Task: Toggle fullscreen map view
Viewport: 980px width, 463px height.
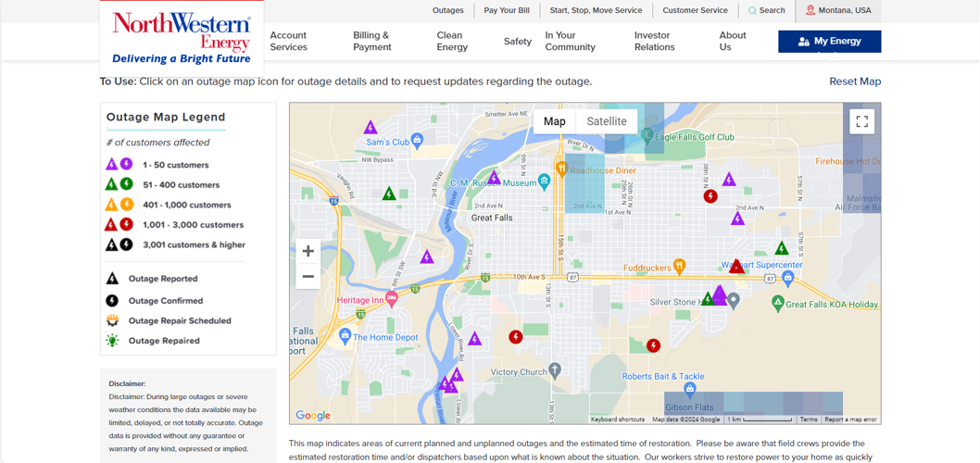Action: pos(861,121)
